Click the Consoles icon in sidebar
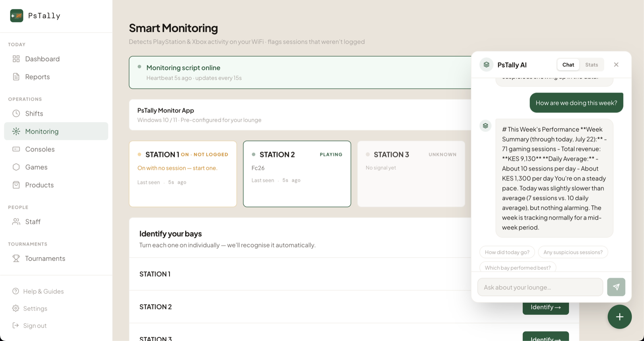Screen dimensions: 644x341 [16, 149]
